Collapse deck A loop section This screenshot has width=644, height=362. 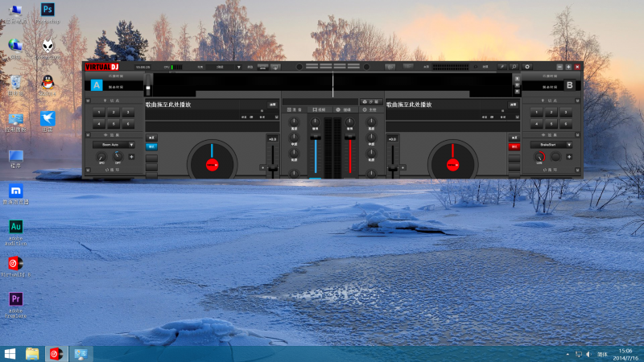(x=88, y=170)
